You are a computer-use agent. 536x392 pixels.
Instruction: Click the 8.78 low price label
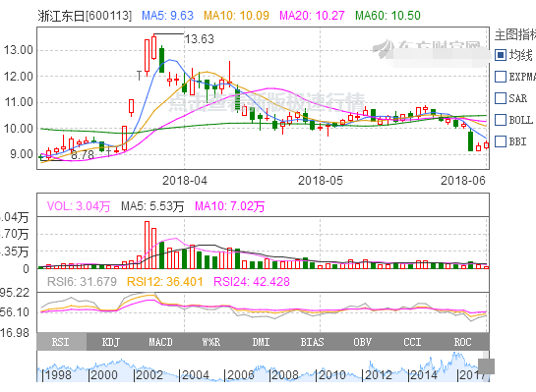pyautogui.click(x=83, y=155)
